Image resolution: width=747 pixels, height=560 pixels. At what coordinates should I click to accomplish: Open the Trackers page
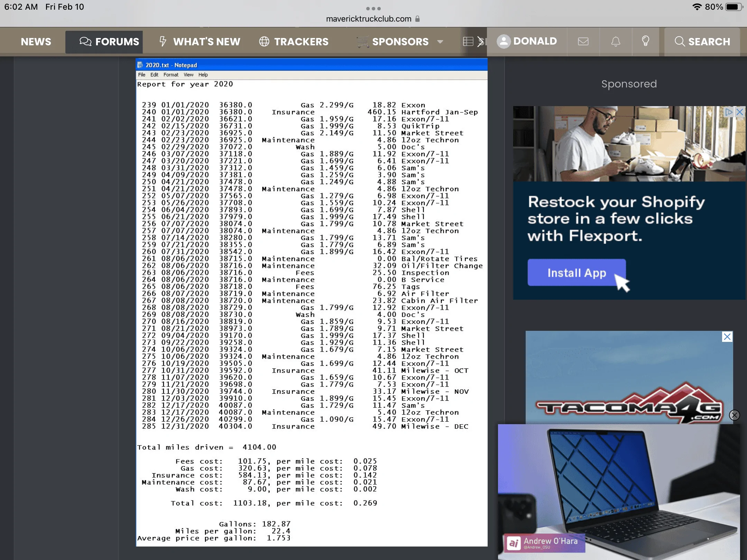point(294,41)
